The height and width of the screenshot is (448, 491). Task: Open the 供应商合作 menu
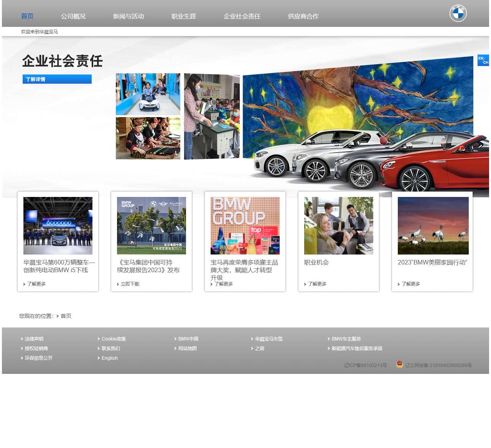pos(303,16)
